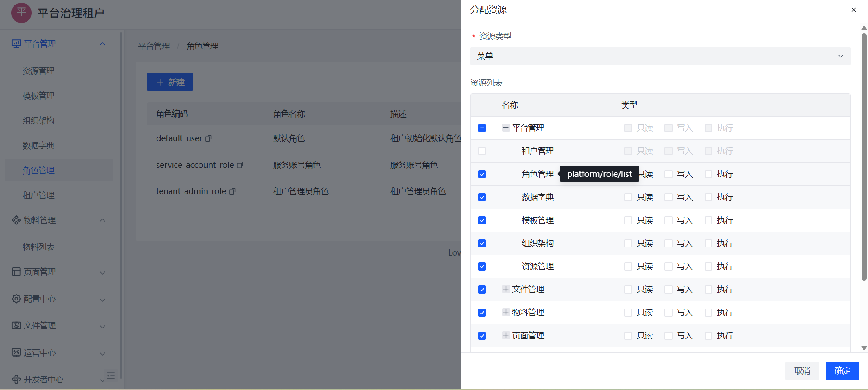Check 执行 permission for 资源管理

(708, 266)
